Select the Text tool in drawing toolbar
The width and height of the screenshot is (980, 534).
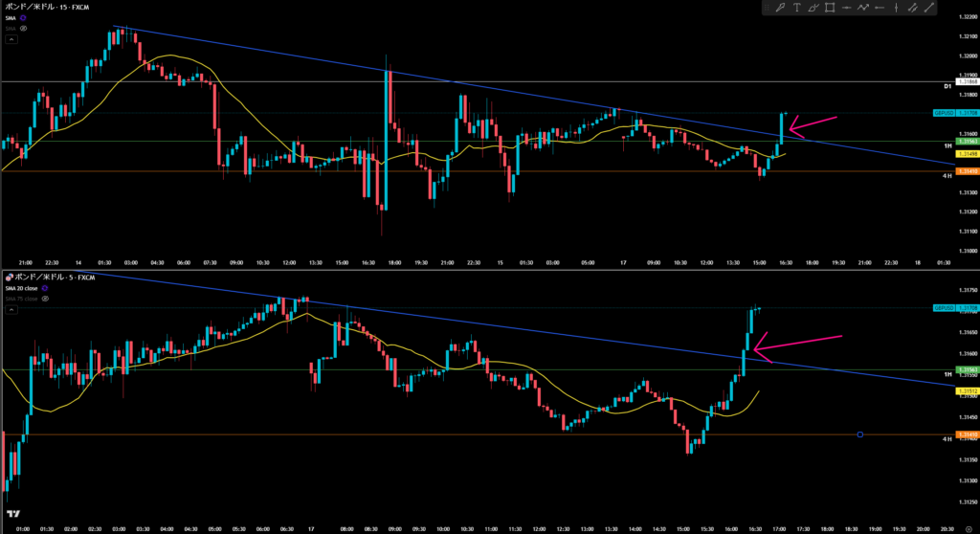point(797,8)
